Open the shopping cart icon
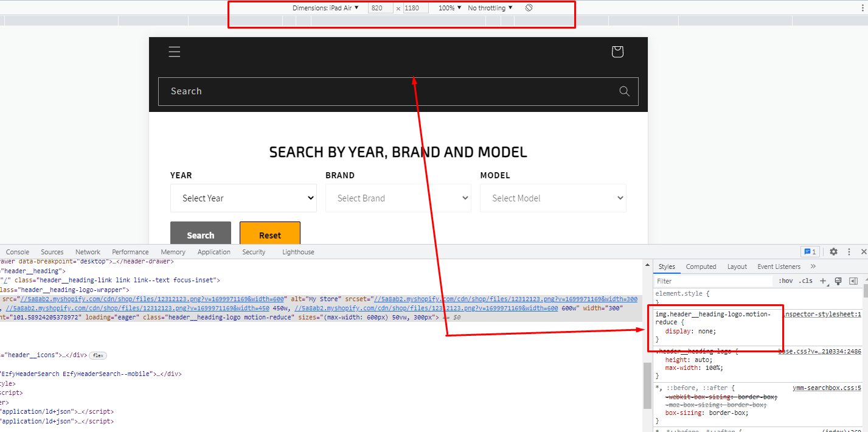The image size is (868, 432). pyautogui.click(x=617, y=52)
